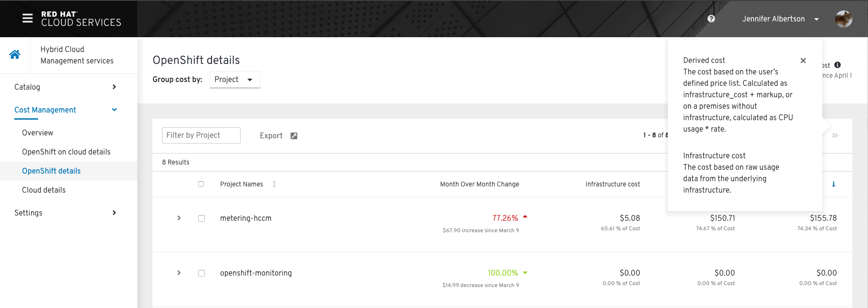
Task: Click the 1 - 8 of 8 pagination text
Action: (656, 135)
